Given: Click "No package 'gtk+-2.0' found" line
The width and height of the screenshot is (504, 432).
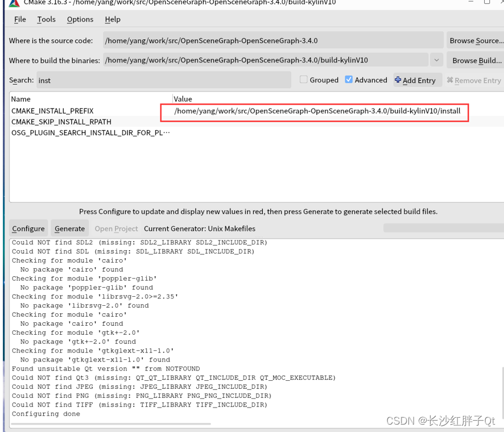Looking at the screenshot, I should point(78,342).
